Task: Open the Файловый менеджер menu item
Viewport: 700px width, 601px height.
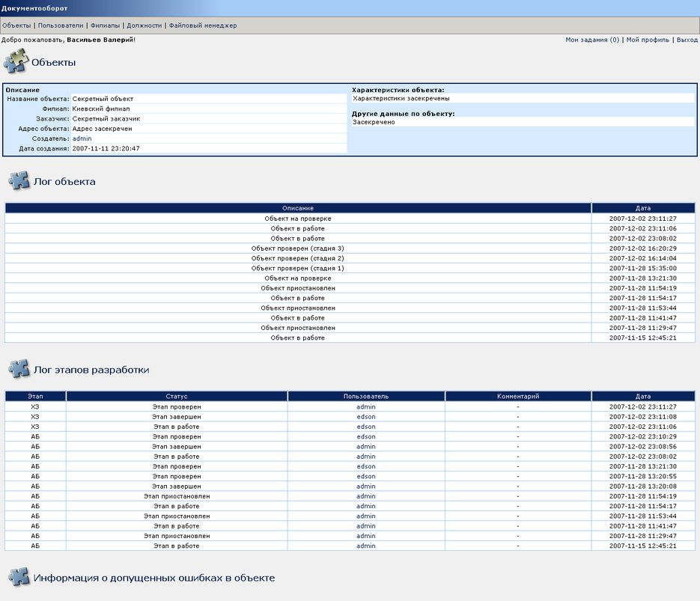Action: pos(203,25)
